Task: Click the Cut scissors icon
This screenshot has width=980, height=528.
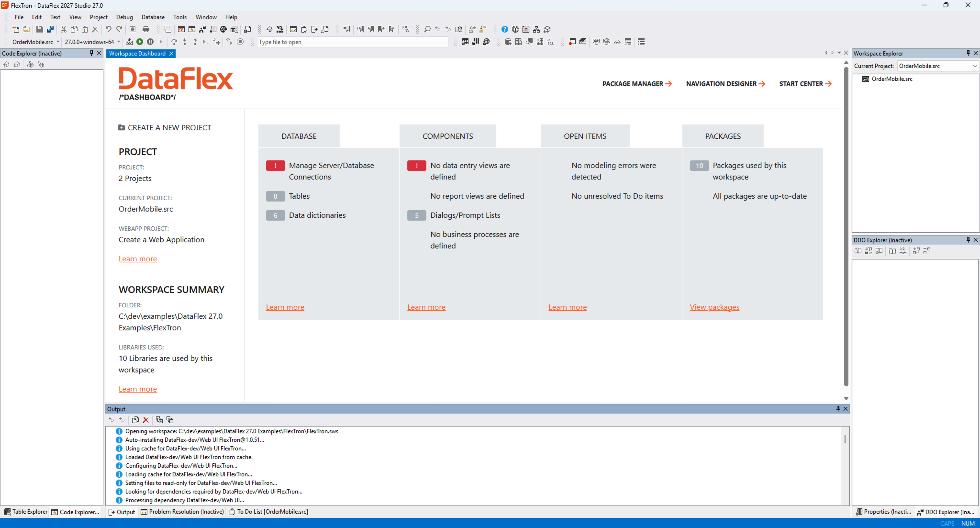Action: click(64, 29)
